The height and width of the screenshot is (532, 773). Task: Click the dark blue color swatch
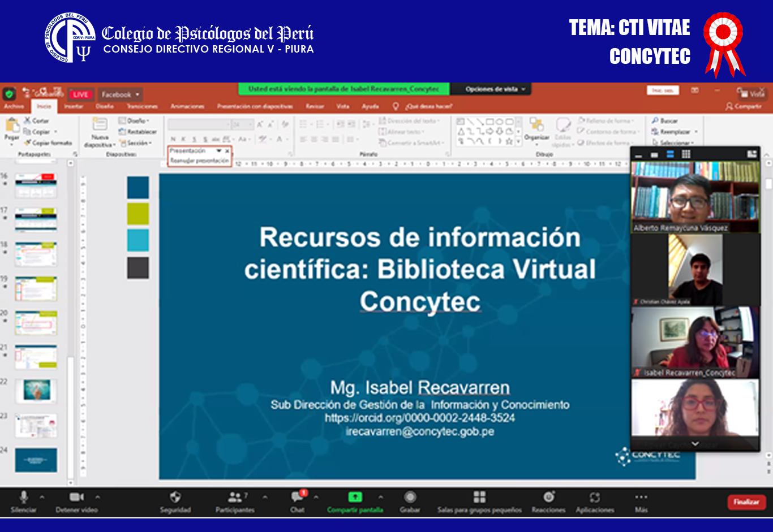[138, 187]
